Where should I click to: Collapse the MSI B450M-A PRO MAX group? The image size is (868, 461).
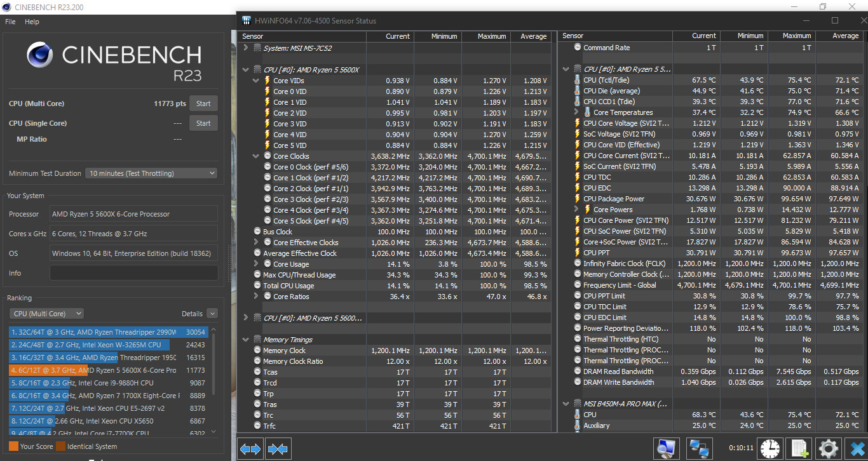(x=566, y=404)
